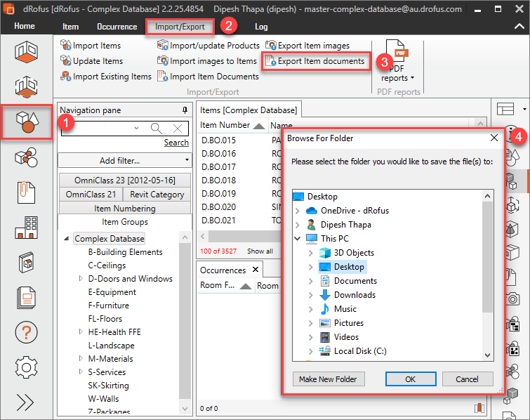This screenshot has height=420, width=530.
Task: Open the Occurrence ribbon tab
Action: (117, 27)
